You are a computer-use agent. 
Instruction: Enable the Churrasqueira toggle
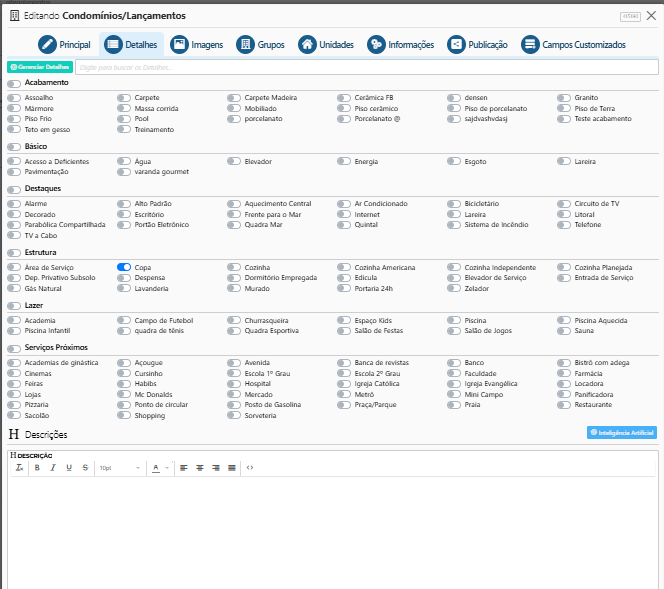pyautogui.click(x=234, y=321)
